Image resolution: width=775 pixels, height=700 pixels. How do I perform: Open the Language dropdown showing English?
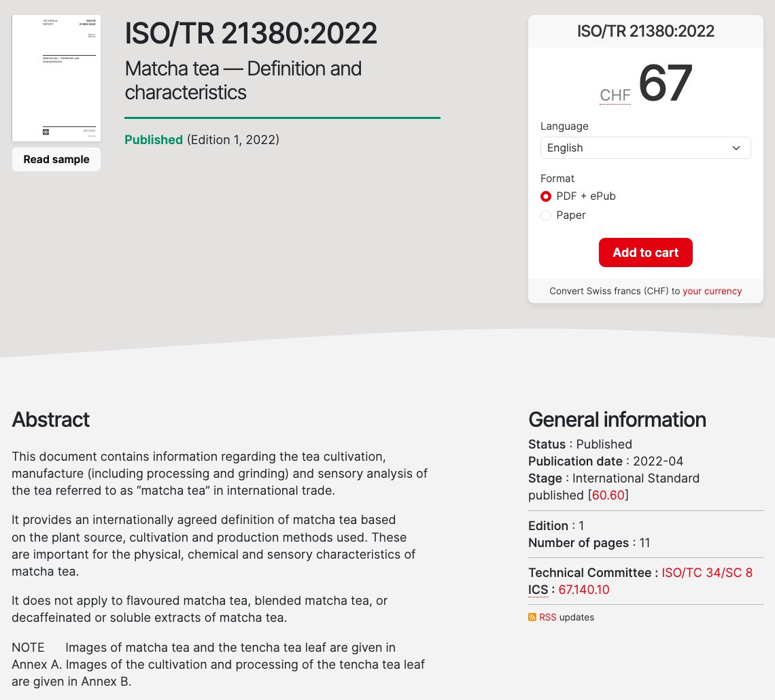click(x=646, y=147)
